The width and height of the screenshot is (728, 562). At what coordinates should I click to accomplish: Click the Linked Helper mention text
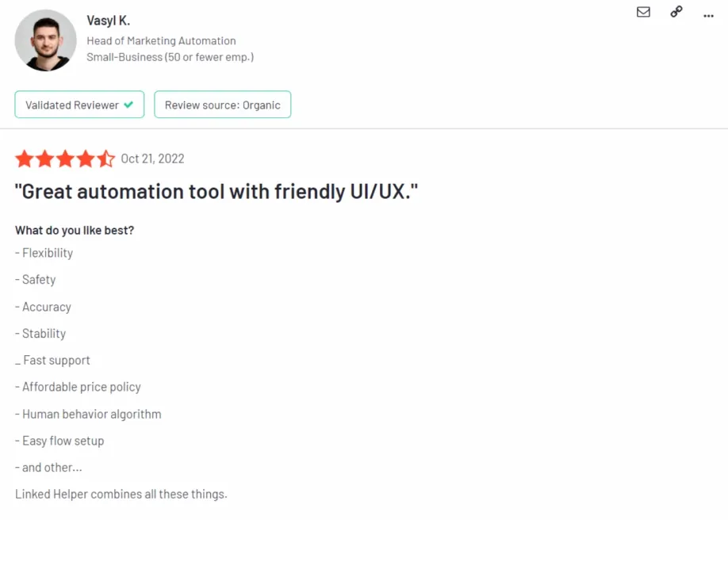pos(121,493)
